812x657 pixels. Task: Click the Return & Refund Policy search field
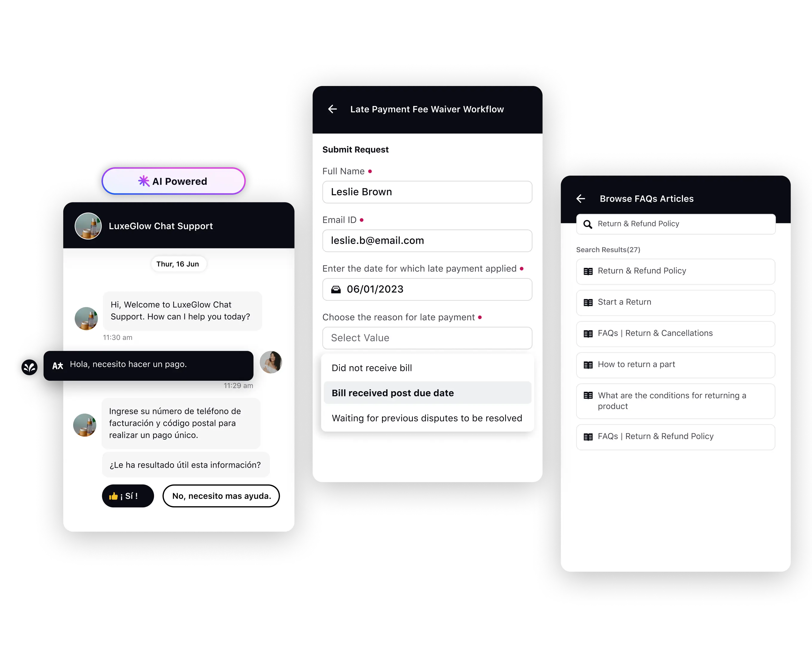click(675, 223)
